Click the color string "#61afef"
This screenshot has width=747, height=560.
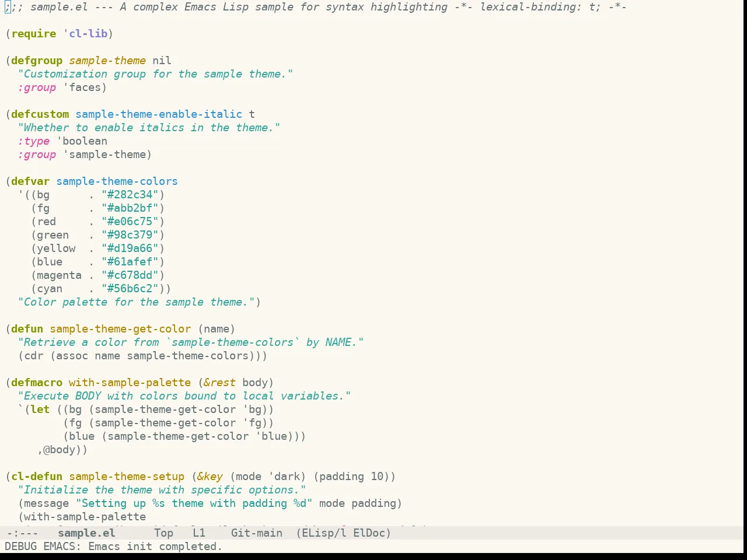(130, 262)
